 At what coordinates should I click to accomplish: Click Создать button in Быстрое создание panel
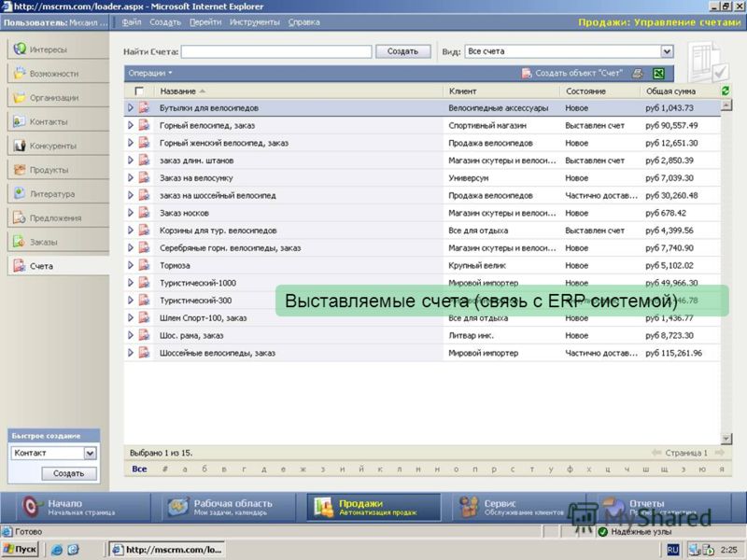pos(68,473)
